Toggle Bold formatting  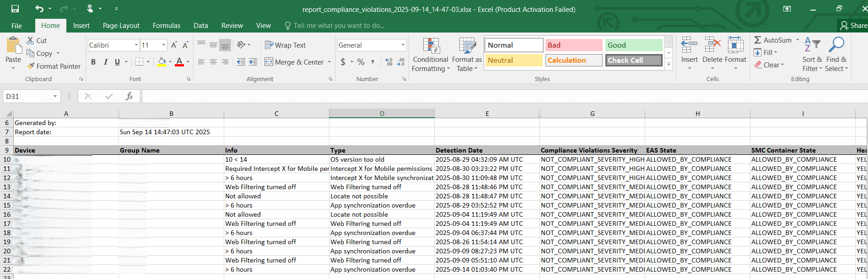coord(93,62)
